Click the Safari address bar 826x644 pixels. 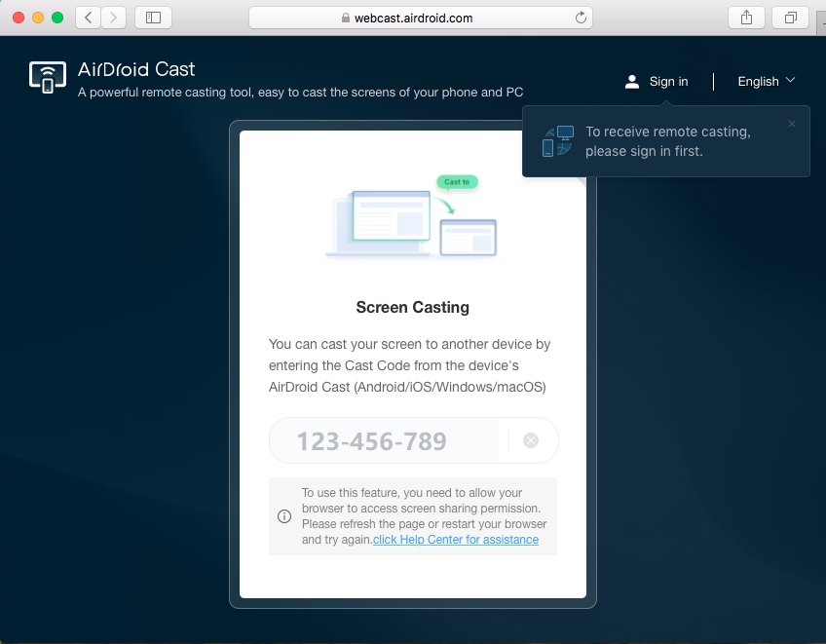tap(421, 17)
